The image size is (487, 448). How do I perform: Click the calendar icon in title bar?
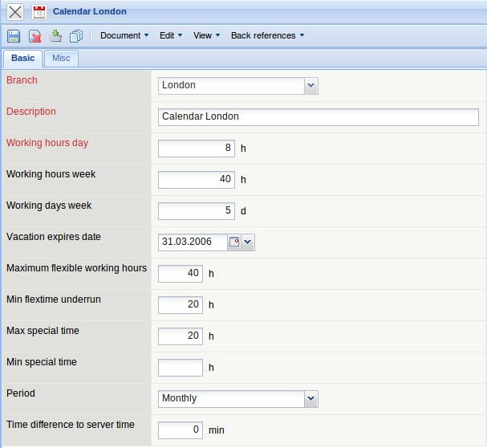[39, 12]
